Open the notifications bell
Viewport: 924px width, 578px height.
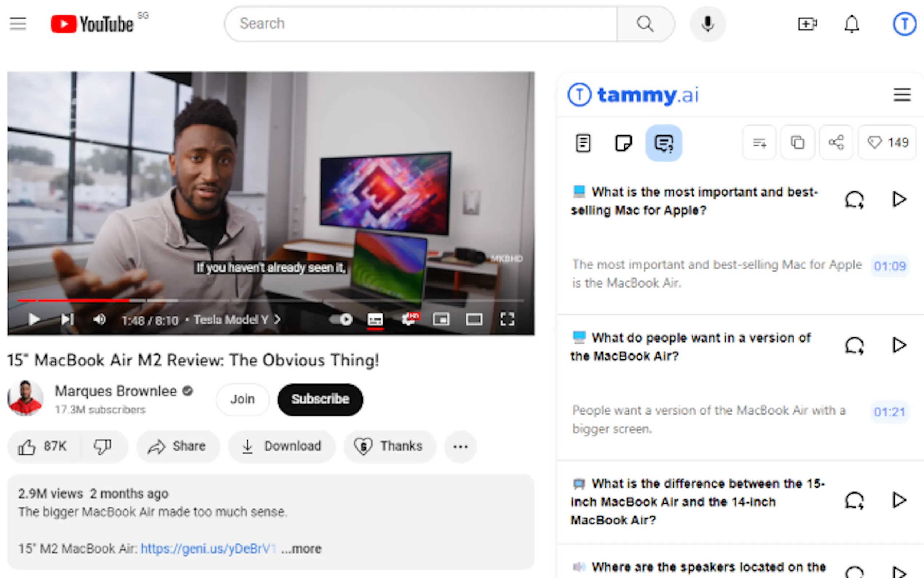(851, 24)
